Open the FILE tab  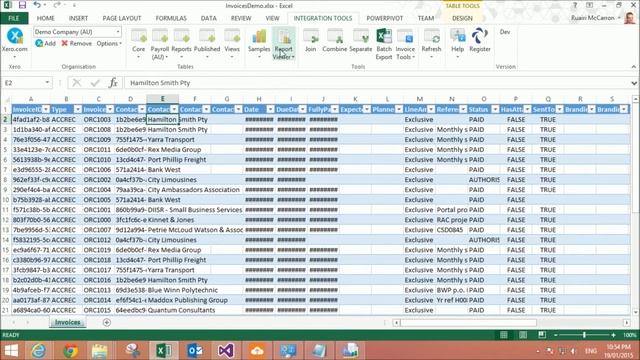point(14,18)
